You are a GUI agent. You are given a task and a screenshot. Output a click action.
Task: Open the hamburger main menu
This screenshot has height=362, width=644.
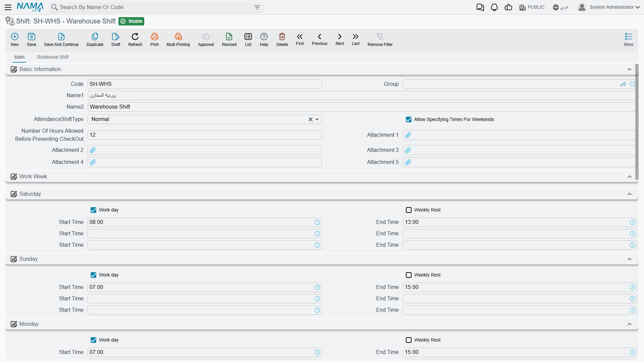click(8, 7)
